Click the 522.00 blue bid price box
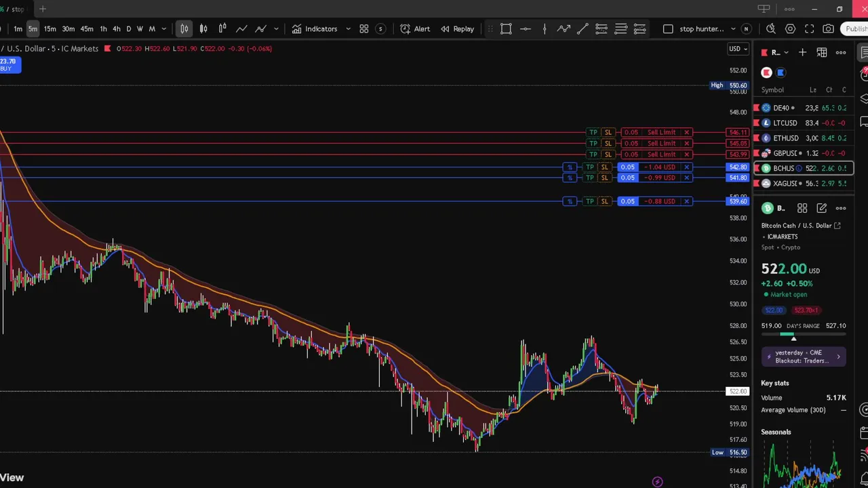The height and width of the screenshot is (488, 868). coord(774,310)
